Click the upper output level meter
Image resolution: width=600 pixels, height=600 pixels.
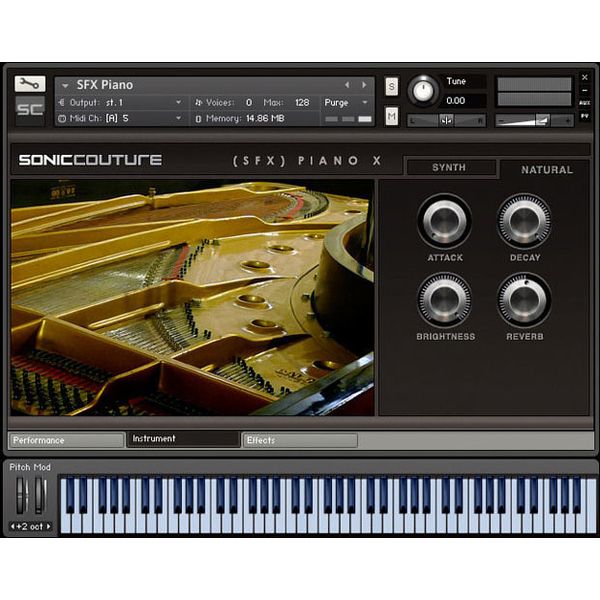[535, 84]
